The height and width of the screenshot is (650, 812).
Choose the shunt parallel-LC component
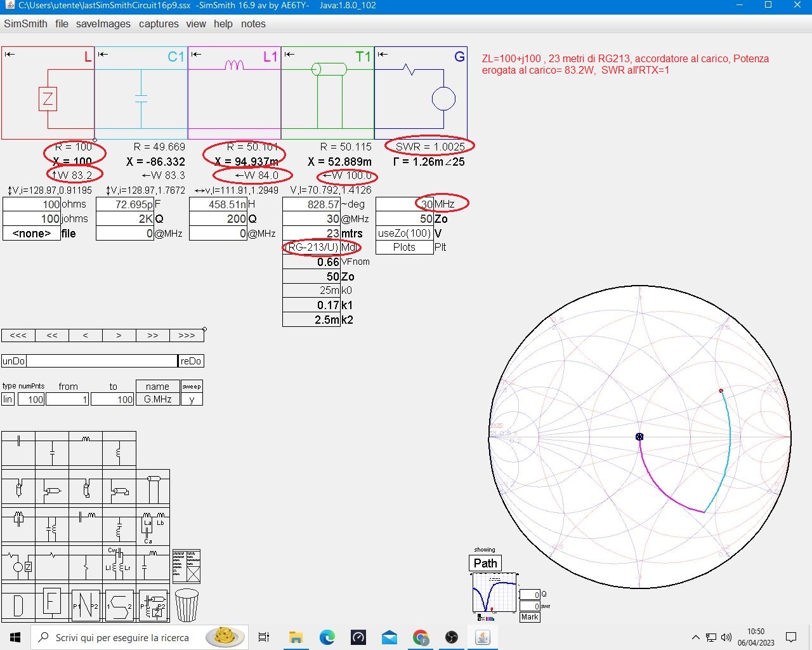52,527
